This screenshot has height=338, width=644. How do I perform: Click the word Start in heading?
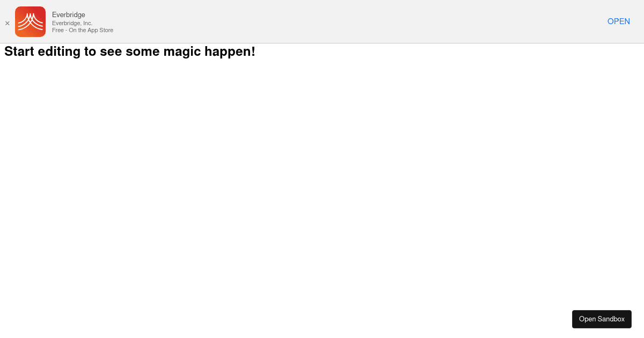point(19,52)
